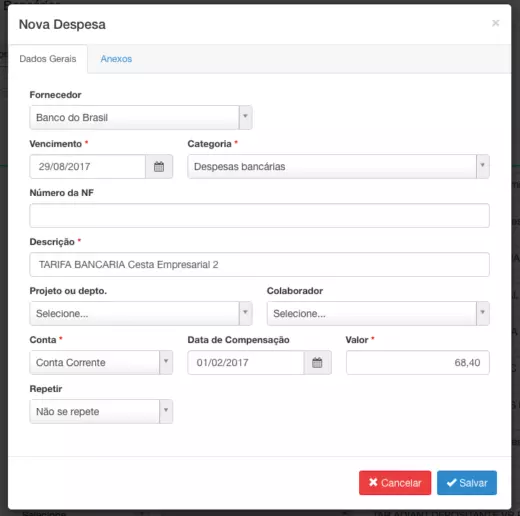Open the Categoria dropdown showing Despesas bancárias

(338, 166)
